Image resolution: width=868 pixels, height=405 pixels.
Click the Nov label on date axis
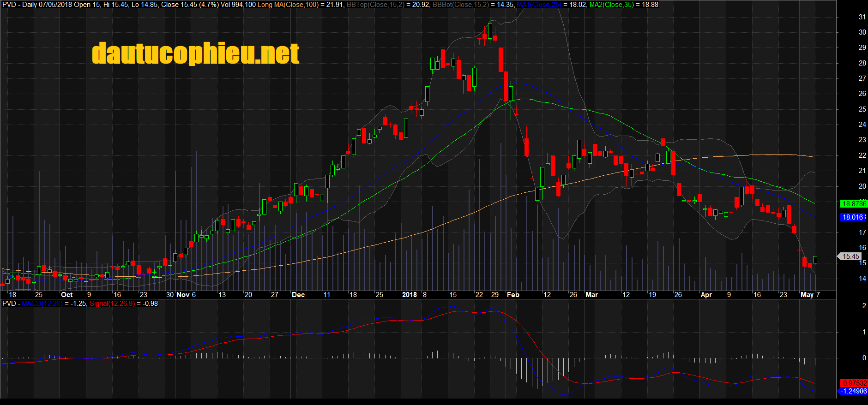pos(183,295)
